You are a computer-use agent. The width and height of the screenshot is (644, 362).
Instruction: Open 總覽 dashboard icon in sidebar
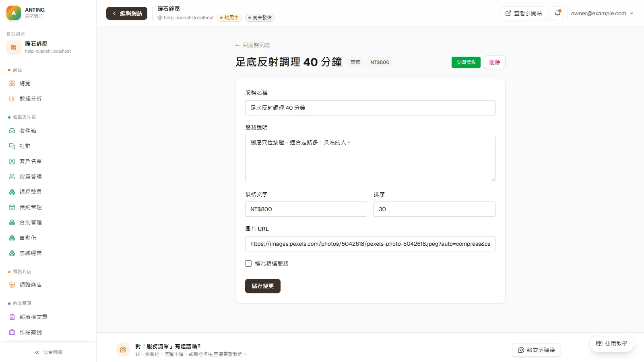click(12, 83)
